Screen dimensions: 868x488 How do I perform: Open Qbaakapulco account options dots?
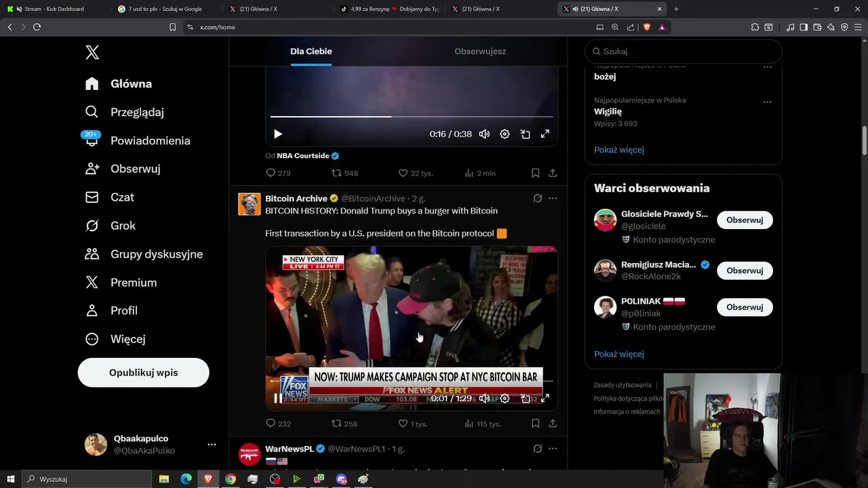(212, 445)
